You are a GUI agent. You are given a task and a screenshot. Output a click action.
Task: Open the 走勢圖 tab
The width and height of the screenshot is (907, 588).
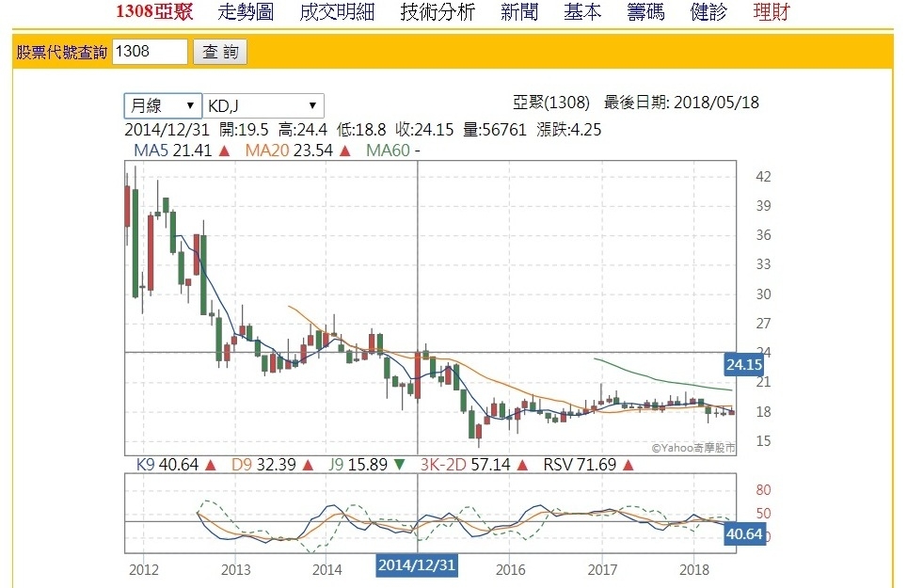tap(246, 11)
